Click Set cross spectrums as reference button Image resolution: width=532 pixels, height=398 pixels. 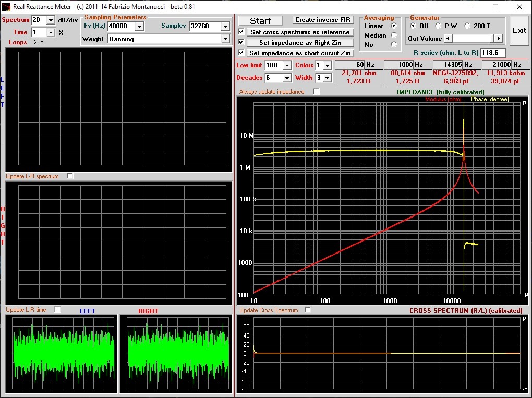coord(300,32)
